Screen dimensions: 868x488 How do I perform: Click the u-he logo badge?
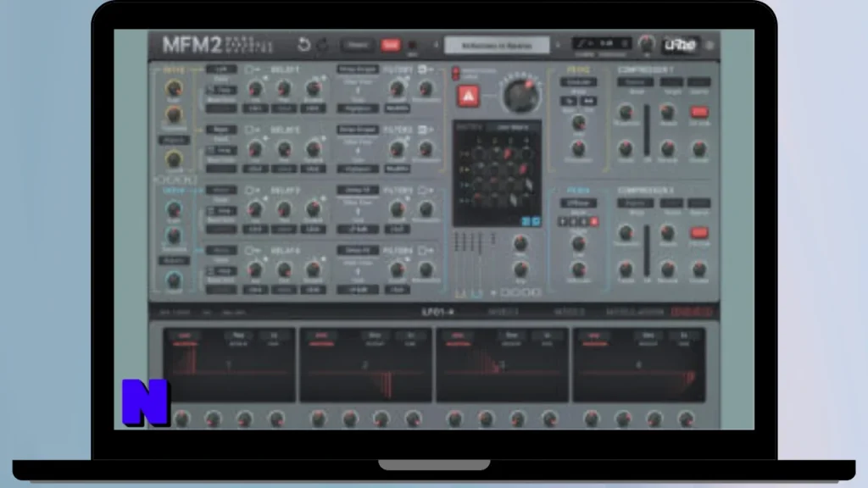[x=680, y=46]
